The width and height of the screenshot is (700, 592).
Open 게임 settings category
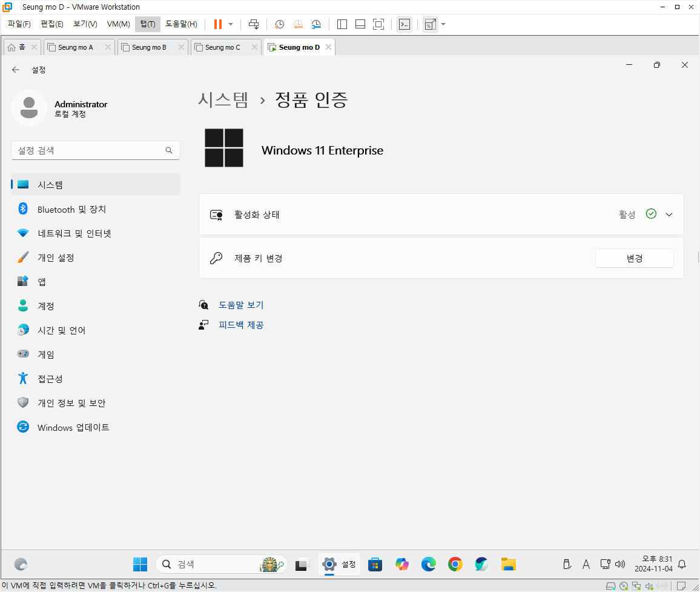click(x=96, y=354)
